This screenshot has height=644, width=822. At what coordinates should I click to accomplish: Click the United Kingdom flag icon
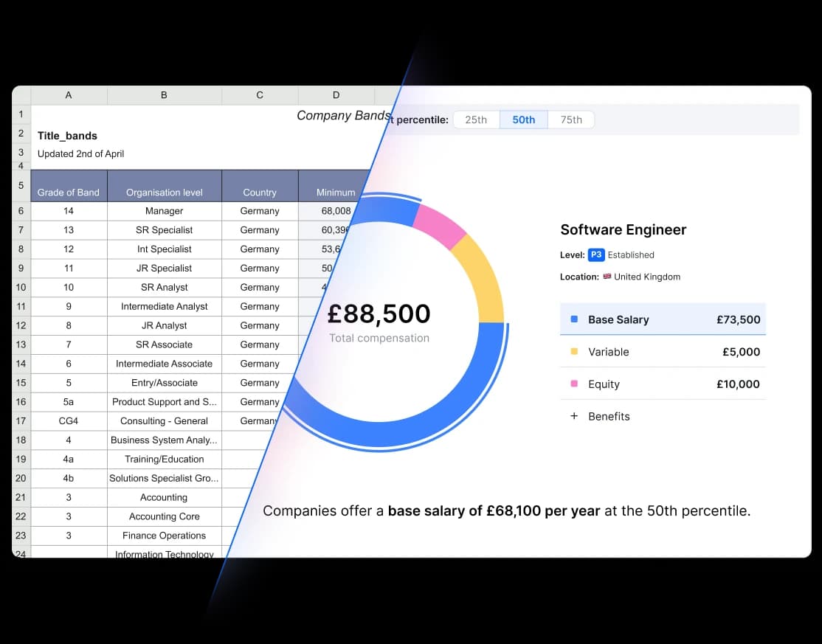607,277
